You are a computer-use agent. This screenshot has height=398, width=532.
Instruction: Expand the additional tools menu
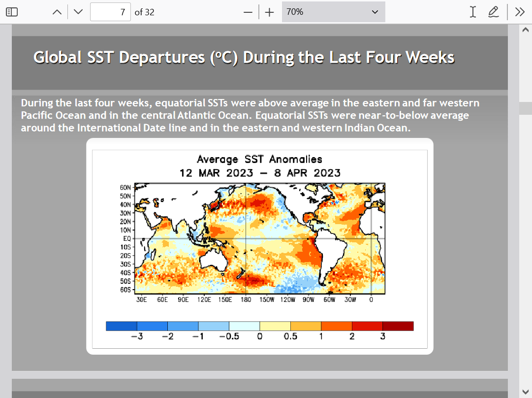click(x=520, y=12)
